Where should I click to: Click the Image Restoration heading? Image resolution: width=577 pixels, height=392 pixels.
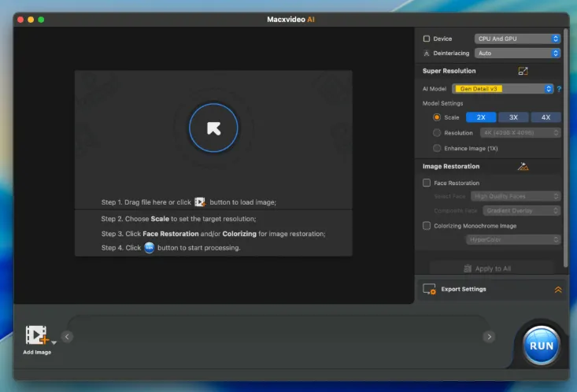[451, 166]
